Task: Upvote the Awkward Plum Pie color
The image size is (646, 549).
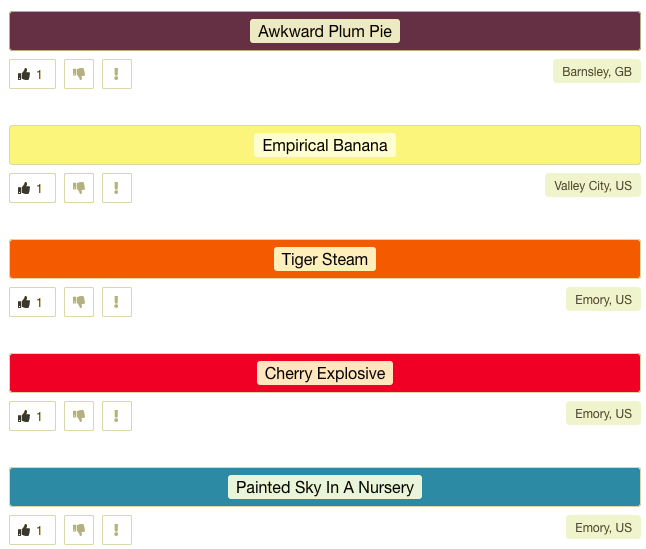Action: click(33, 74)
